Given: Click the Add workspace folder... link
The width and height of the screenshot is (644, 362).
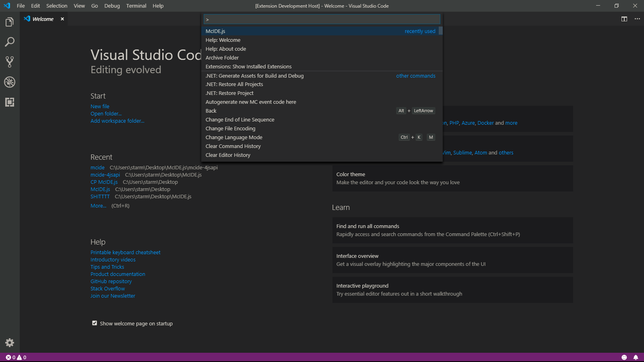Looking at the screenshot, I should click(x=118, y=121).
